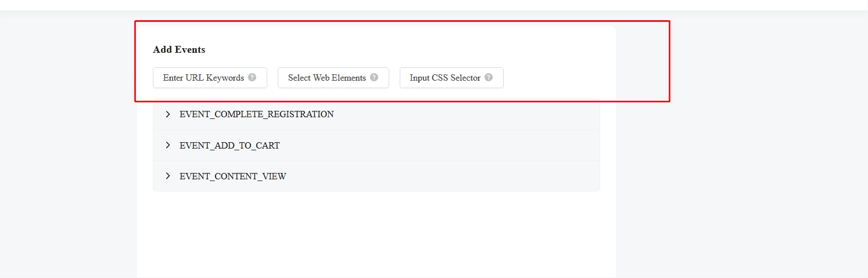Select the EVENT_COMPLETE_REGISTRATION label text

pyautogui.click(x=257, y=114)
